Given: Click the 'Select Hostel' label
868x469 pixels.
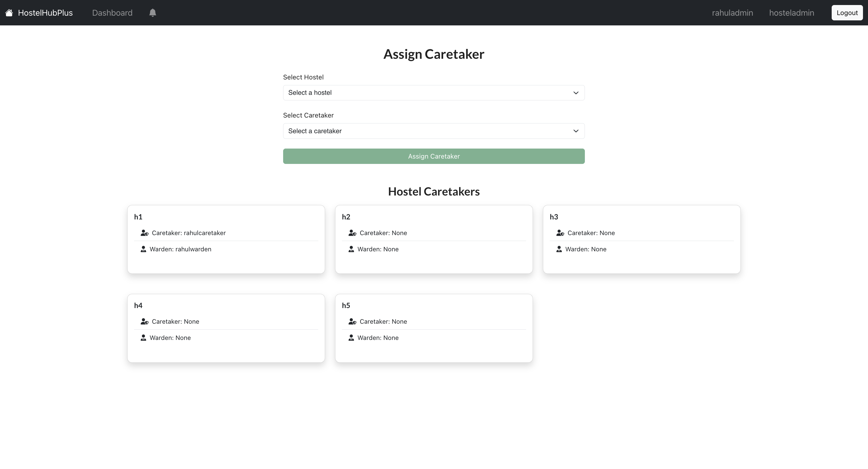Looking at the screenshot, I should tap(303, 77).
